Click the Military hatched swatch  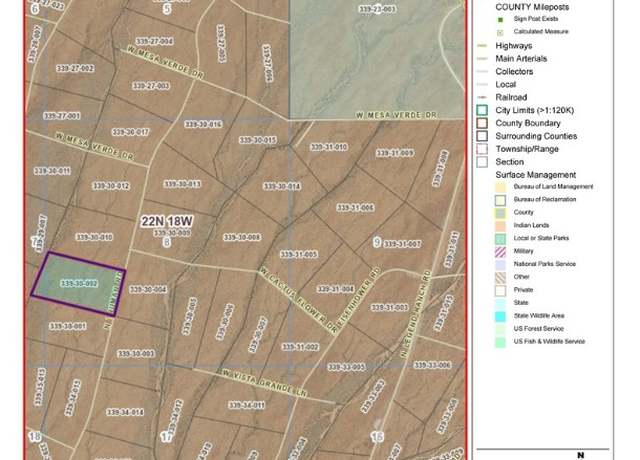(x=500, y=252)
